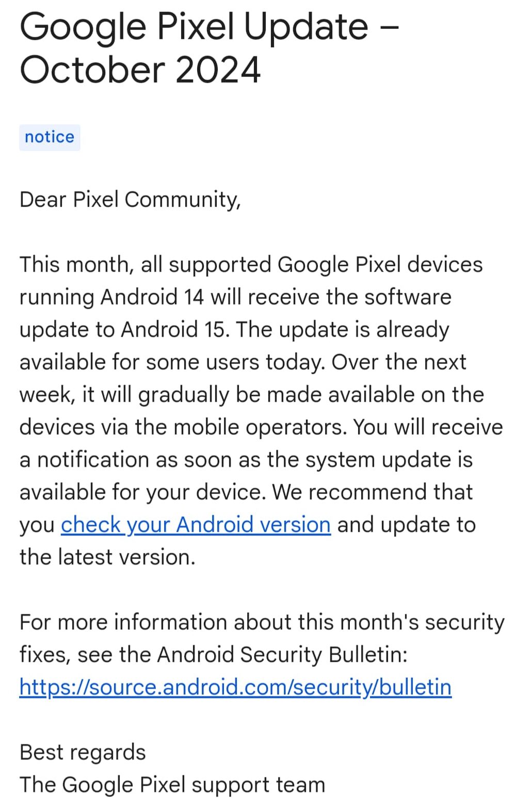Viewport: 531px width, 812px height.
Task: Click the blue "notice" tag label
Action: click(x=50, y=137)
